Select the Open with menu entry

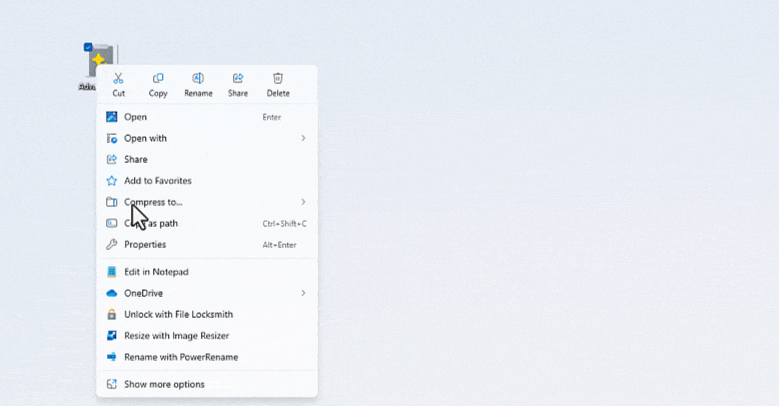point(207,138)
